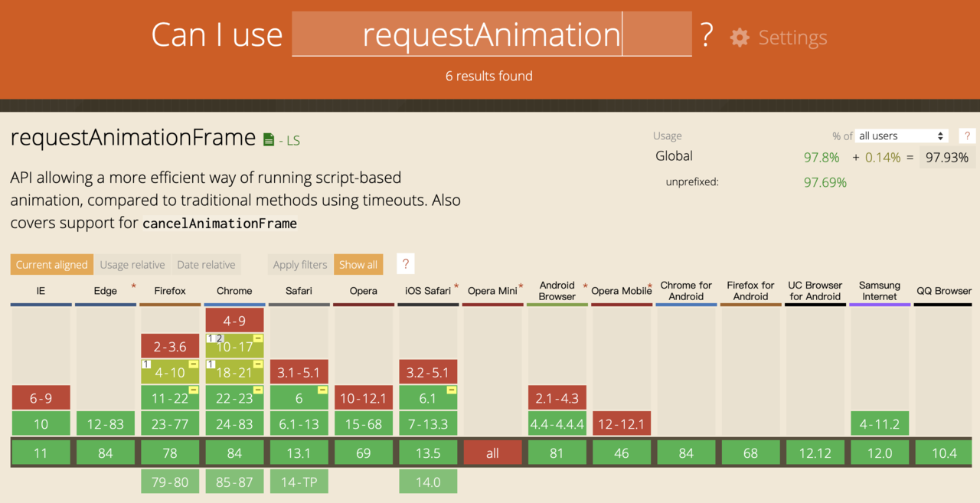
Task: Click the red asterisk note next to Edge
Action: (133, 286)
